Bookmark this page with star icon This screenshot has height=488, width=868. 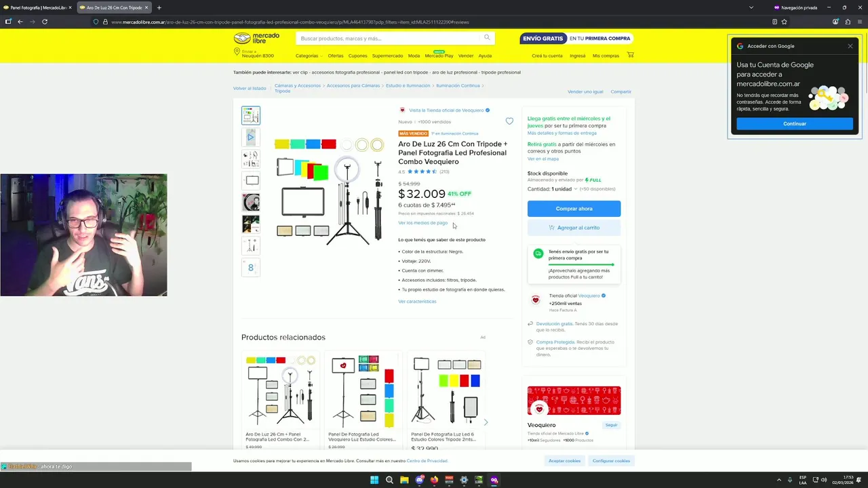pos(784,22)
